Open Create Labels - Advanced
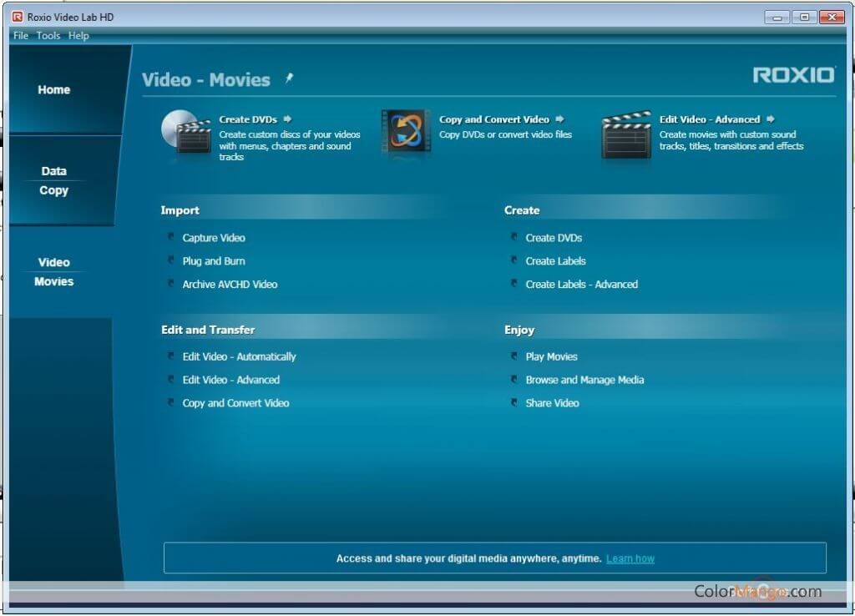This screenshot has height=616, width=855. point(581,284)
